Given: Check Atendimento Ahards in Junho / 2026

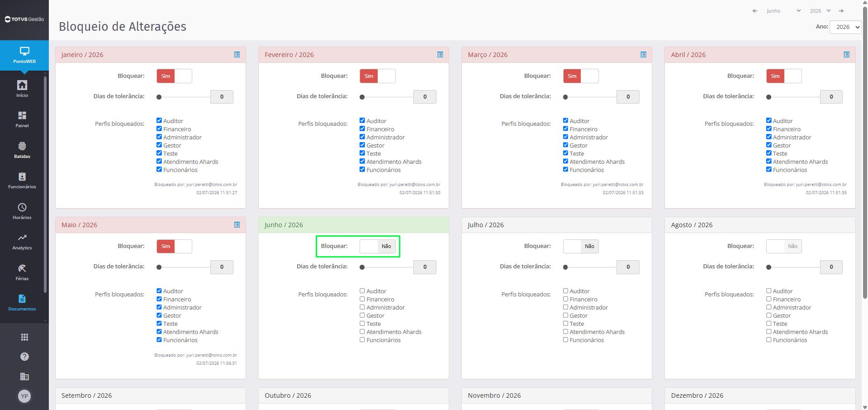Looking at the screenshot, I should [x=362, y=331].
